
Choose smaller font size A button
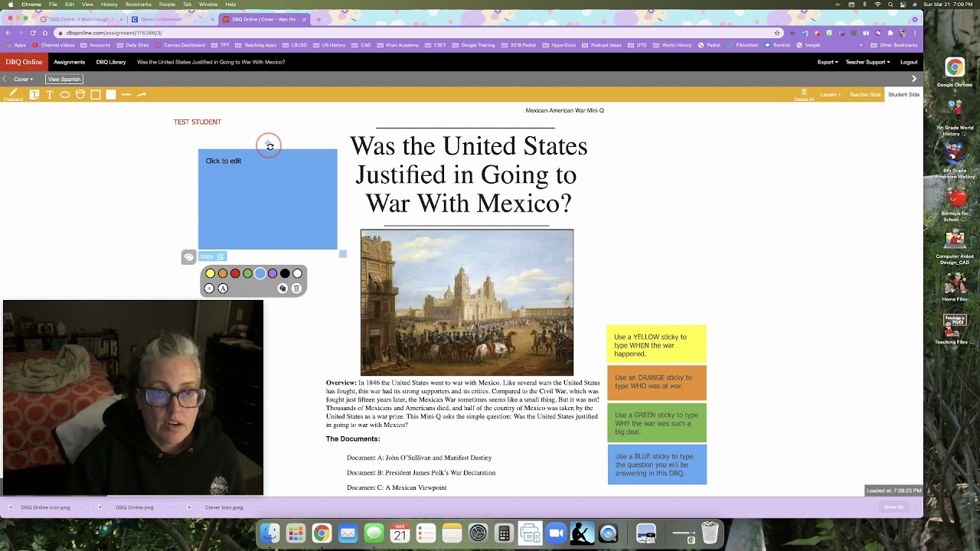click(x=209, y=289)
